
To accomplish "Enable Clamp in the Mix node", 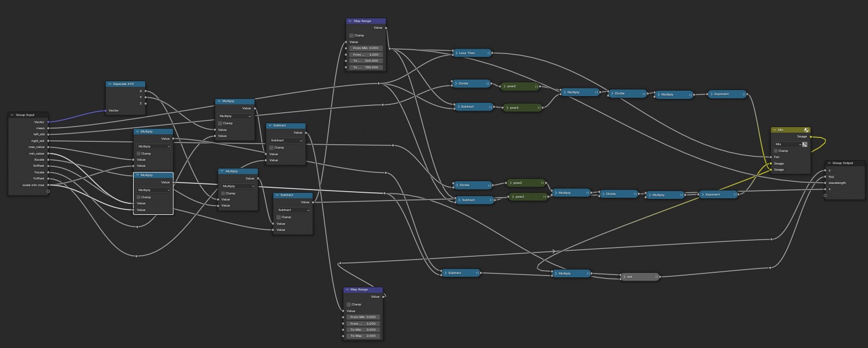I will click(x=776, y=151).
